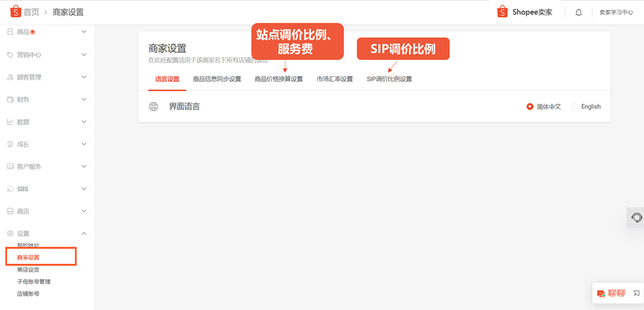Viewport: 644px width, 310px height.
Task: Select English language radio button
Action: 575,107
